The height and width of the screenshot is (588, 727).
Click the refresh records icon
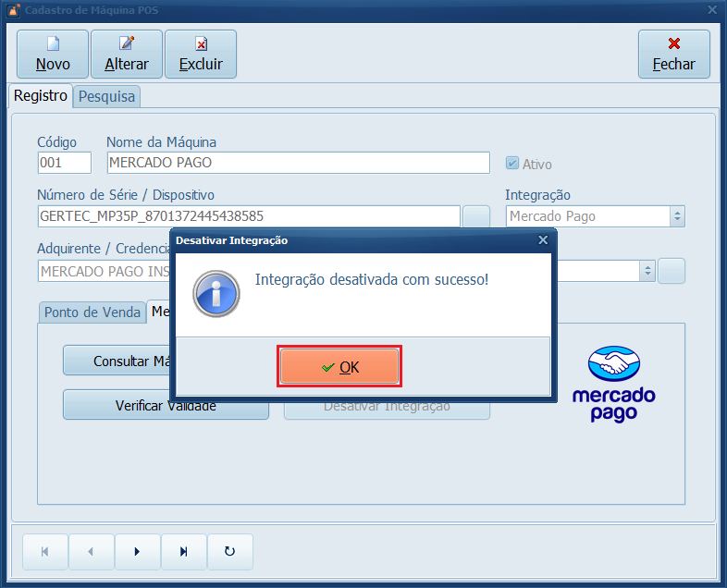pyautogui.click(x=229, y=552)
